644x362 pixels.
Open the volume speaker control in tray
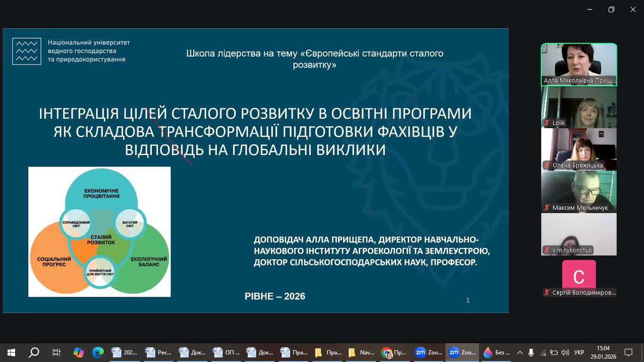(565, 352)
